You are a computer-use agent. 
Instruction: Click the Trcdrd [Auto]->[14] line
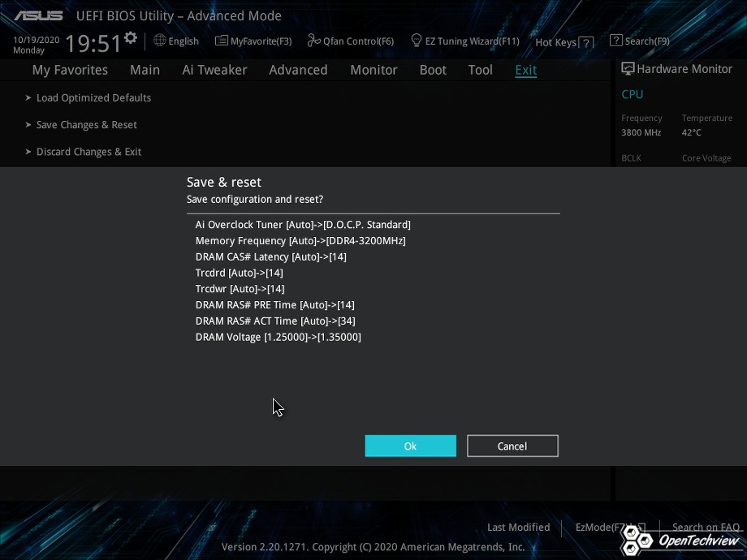click(240, 273)
